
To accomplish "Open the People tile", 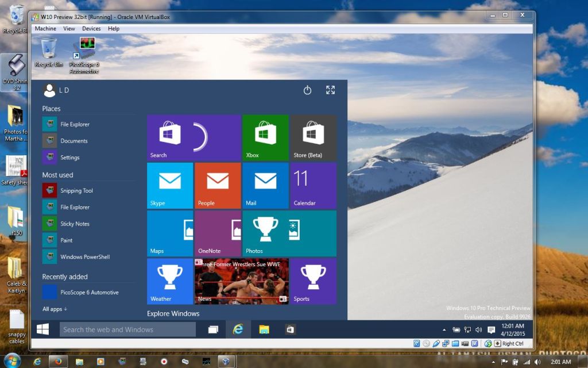I will (218, 186).
